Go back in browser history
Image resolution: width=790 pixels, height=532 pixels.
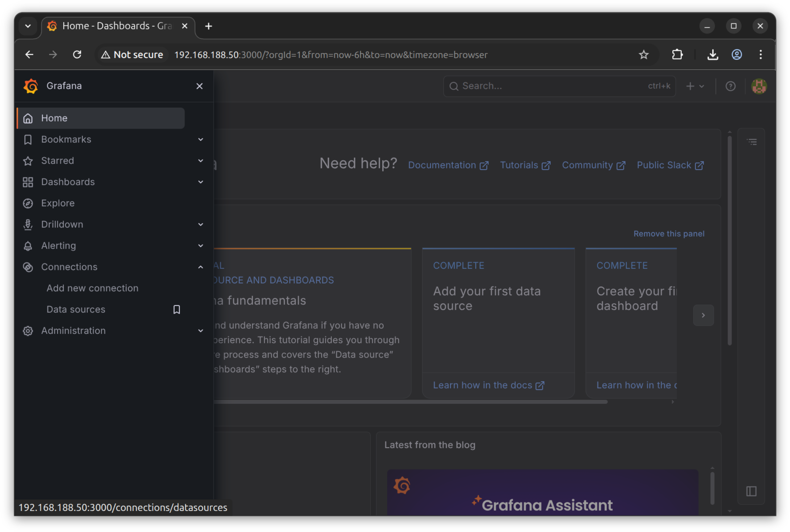pyautogui.click(x=29, y=54)
